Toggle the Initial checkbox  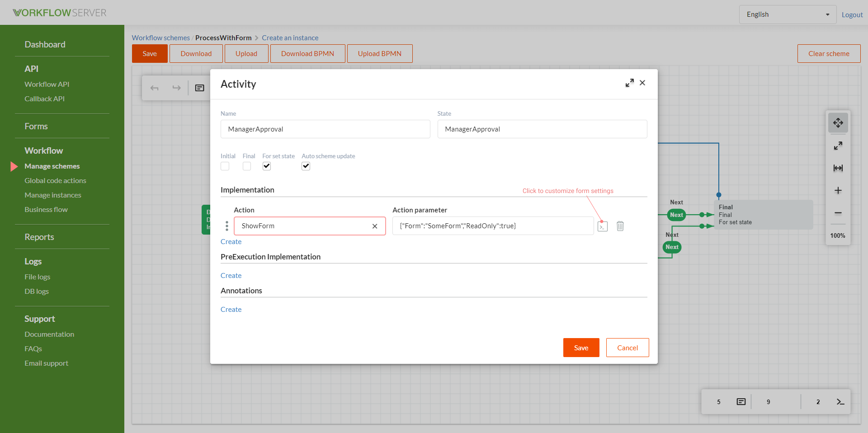[225, 166]
